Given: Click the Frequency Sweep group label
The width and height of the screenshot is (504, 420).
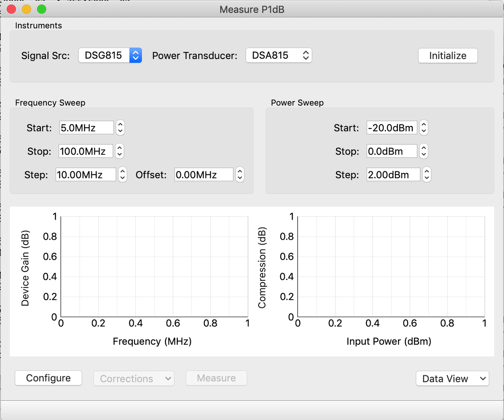Looking at the screenshot, I should click(x=50, y=103).
